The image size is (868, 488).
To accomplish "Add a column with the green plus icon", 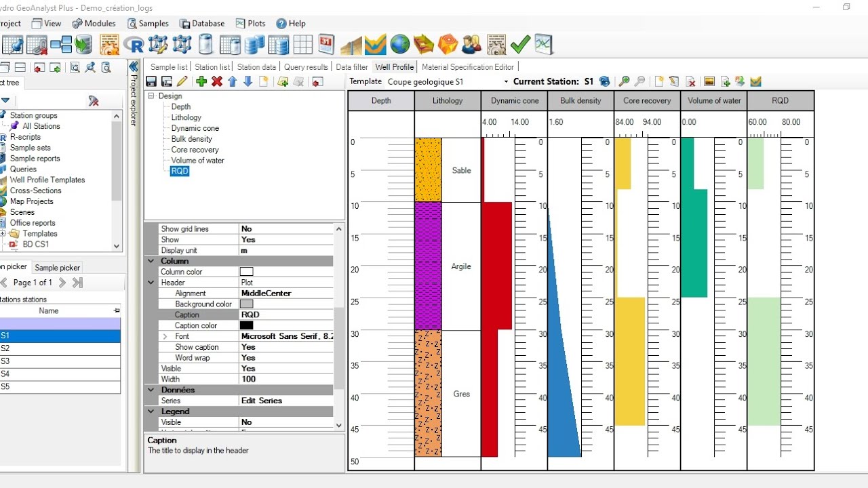I will 201,81.
